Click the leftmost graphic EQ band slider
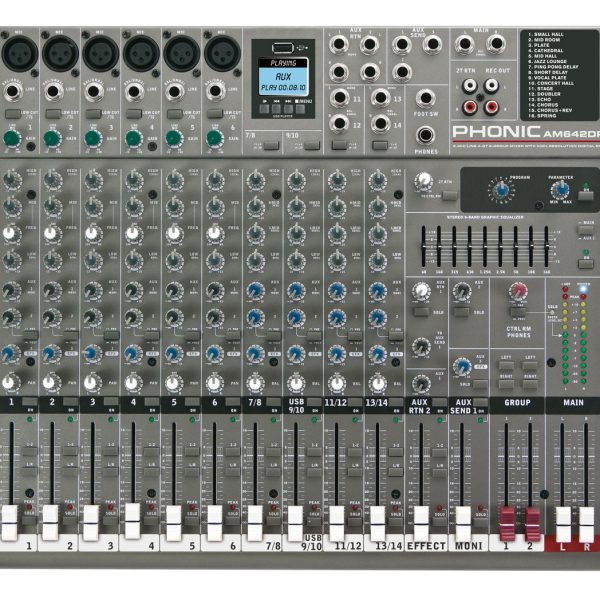 coord(423,246)
